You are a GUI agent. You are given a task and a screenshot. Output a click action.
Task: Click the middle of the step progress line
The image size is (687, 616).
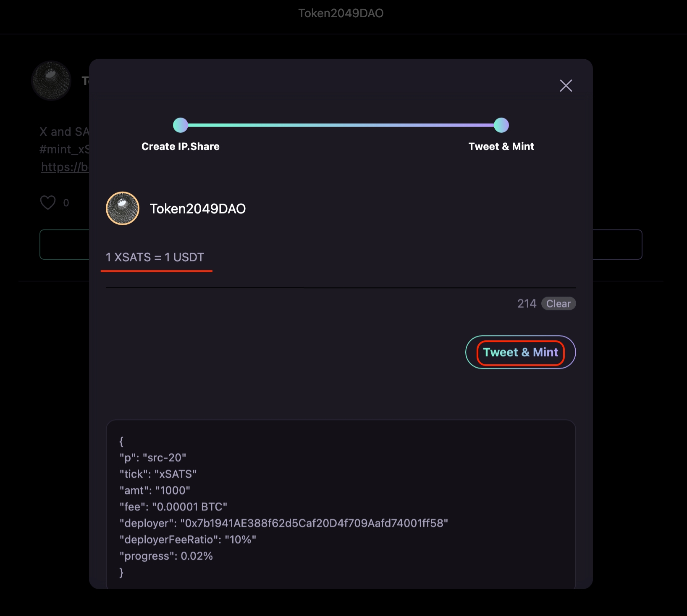click(x=341, y=125)
